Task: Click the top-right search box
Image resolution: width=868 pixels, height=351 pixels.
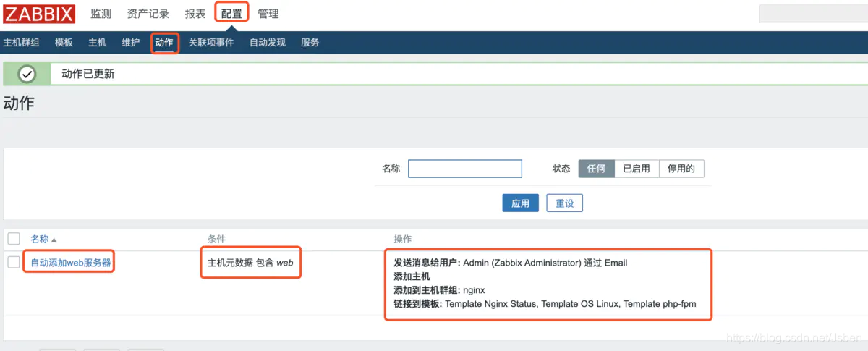Action: click(x=813, y=13)
